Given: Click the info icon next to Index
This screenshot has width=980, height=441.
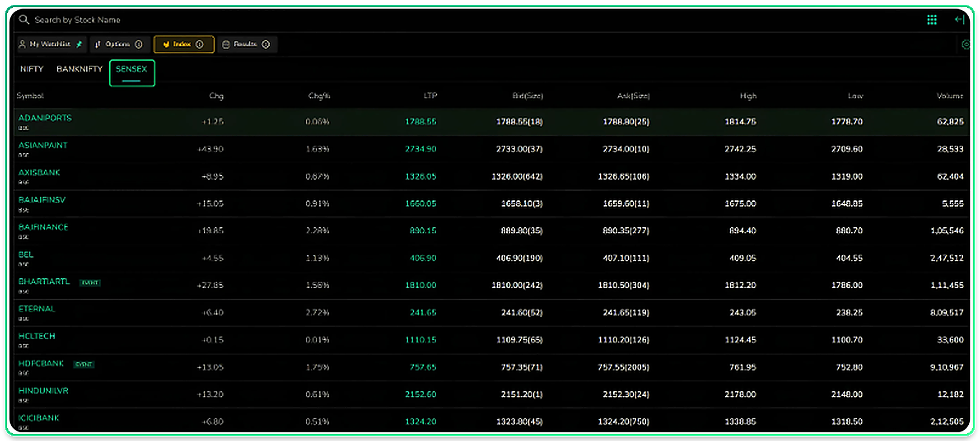Looking at the screenshot, I should [199, 44].
